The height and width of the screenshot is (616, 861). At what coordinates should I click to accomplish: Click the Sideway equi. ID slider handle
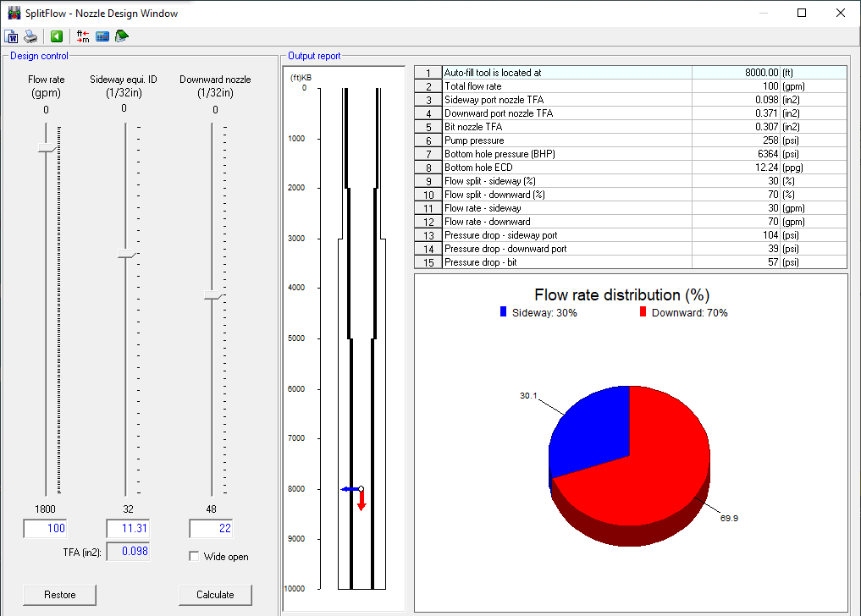click(x=126, y=254)
